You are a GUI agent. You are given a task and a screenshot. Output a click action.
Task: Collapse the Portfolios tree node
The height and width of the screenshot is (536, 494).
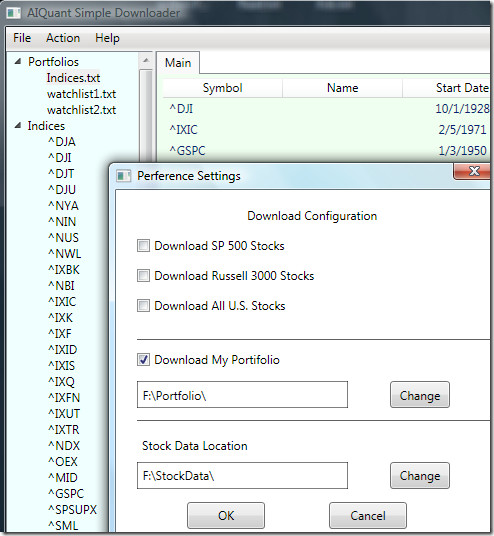pyautogui.click(x=18, y=62)
